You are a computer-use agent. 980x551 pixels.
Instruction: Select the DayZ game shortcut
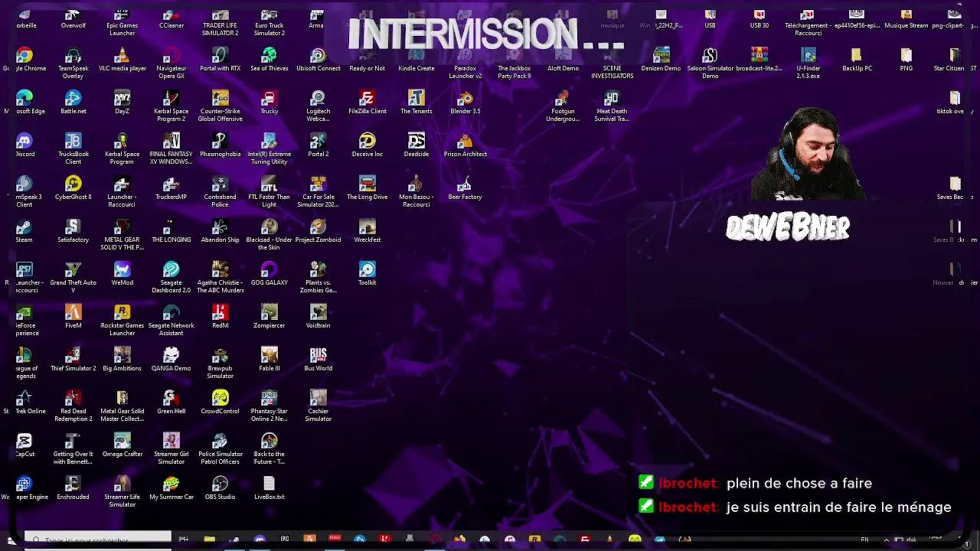(x=122, y=103)
